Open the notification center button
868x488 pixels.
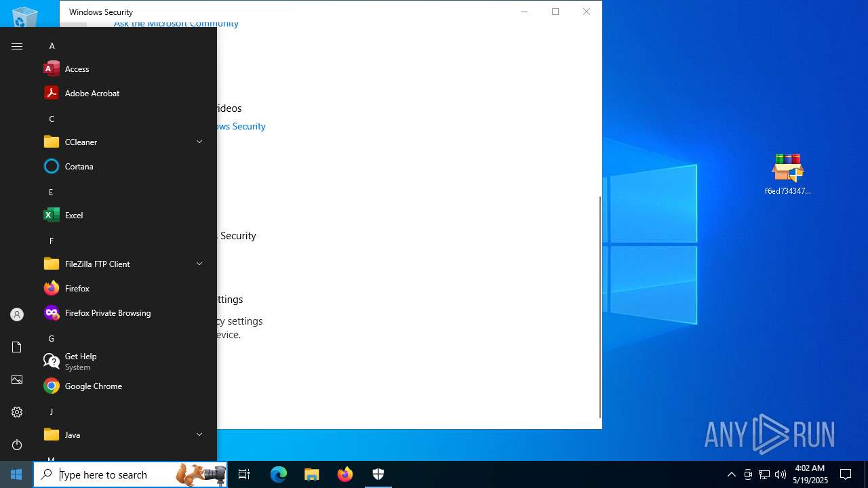tap(846, 474)
